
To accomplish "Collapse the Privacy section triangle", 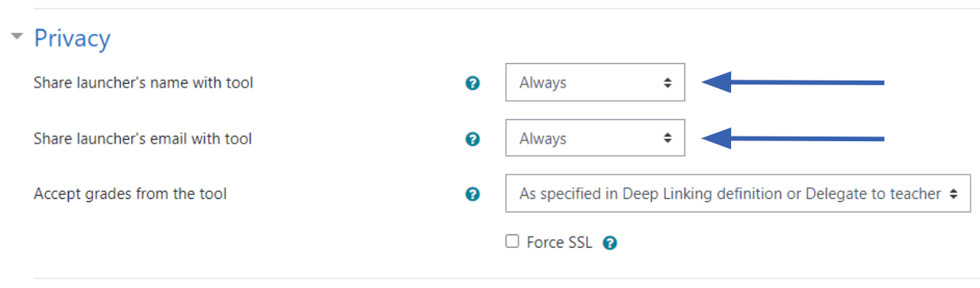I will click(17, 37).
